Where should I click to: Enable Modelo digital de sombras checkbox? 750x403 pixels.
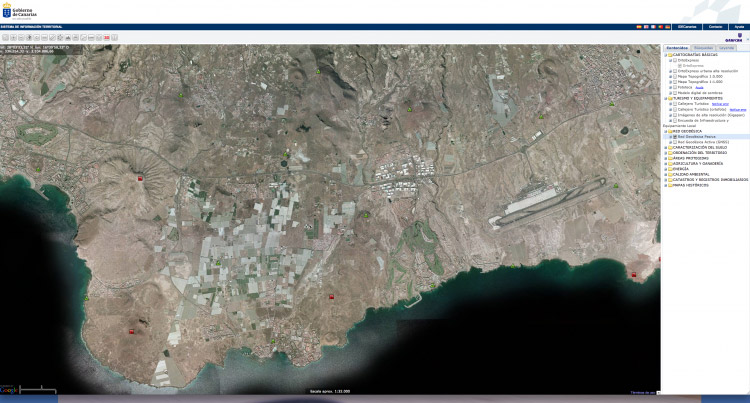tap(675, 93)
